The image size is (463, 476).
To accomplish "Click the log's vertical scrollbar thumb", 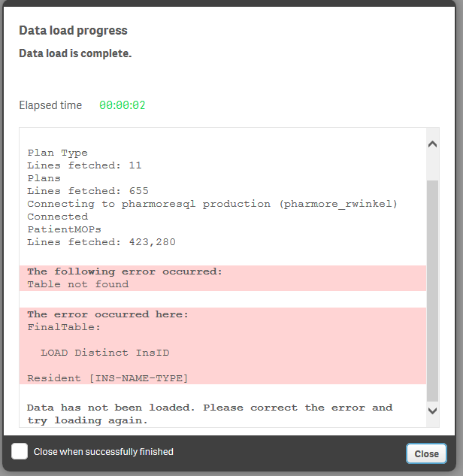I will pyautogui.click(x=432, y=290).
